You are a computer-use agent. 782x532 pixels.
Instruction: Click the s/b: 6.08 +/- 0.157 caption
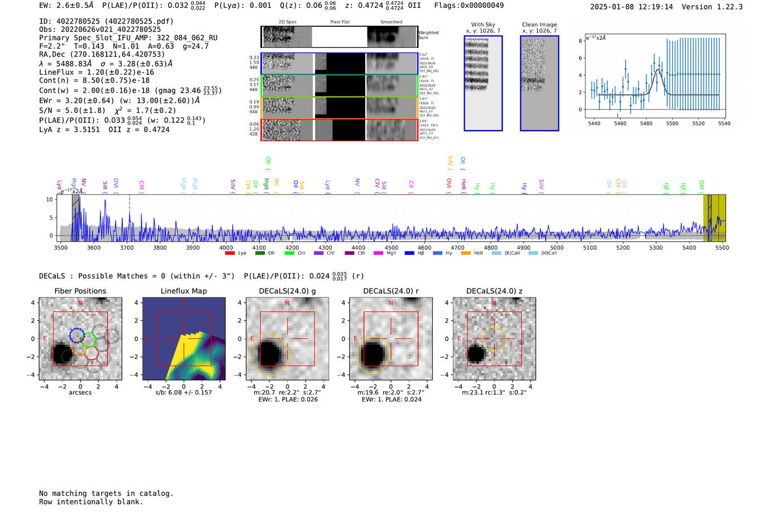184,392
